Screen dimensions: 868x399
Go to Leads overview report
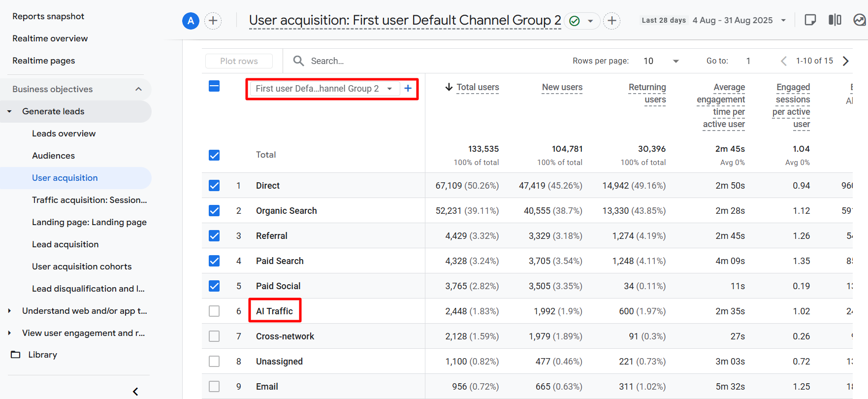coord(64,133)
